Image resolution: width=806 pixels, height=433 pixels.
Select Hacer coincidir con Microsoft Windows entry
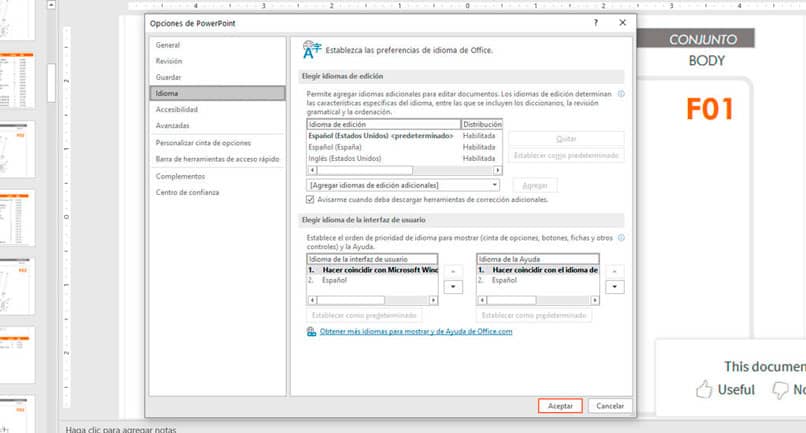click(373, 270)
